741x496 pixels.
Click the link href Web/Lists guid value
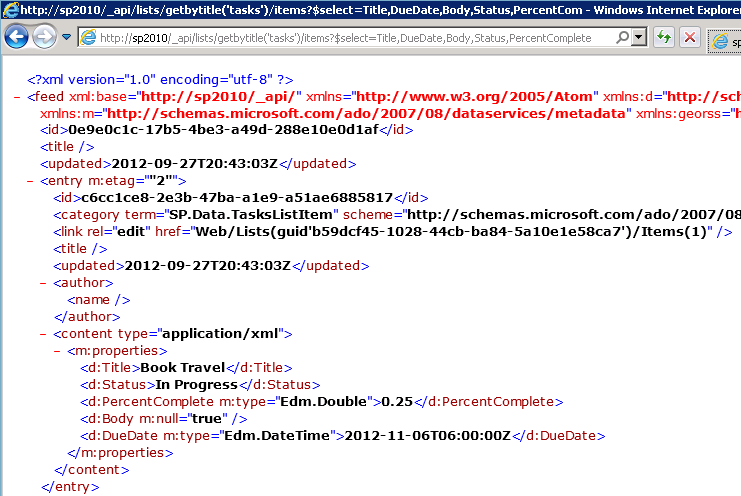pyautogui.click(x=451, y=231)
